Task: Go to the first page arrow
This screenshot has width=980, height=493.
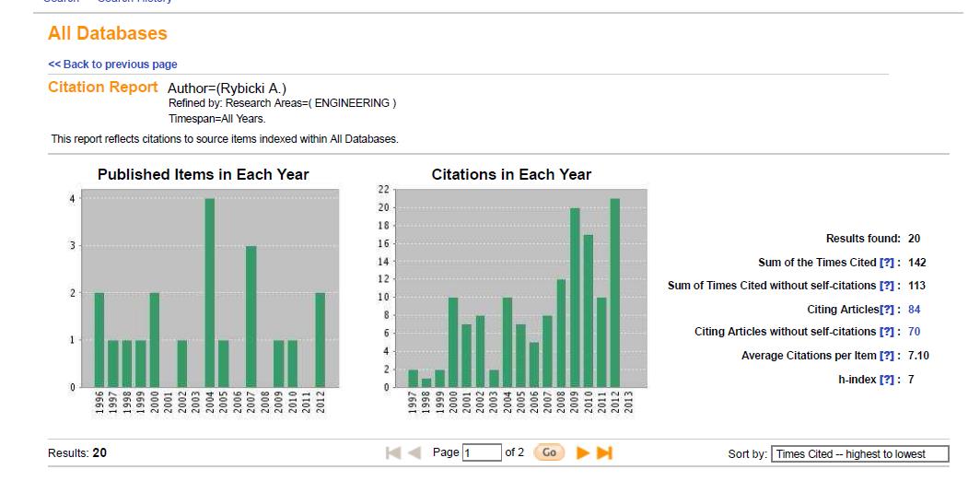Action: pyautogui.click(x=393, y=453)
